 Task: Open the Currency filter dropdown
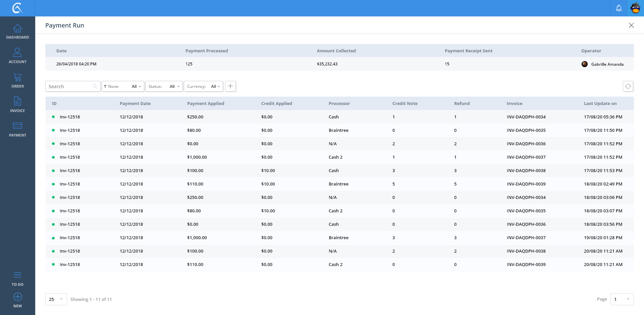pyautogui.click(x=203, y=86)
